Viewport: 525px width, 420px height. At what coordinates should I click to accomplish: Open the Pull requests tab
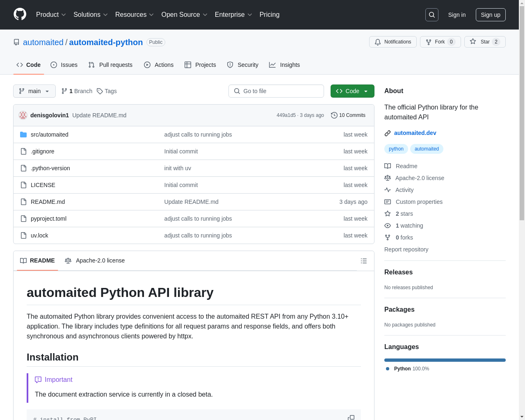(110, 65)
